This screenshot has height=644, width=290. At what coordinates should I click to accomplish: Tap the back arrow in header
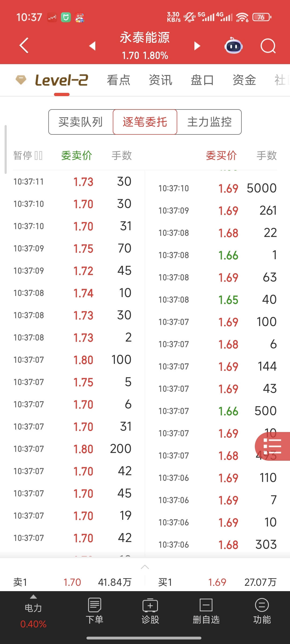24,46
